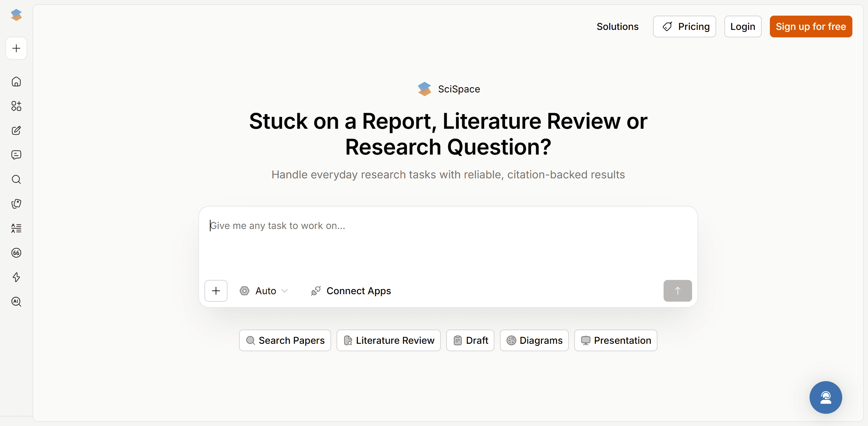Click the magnifier search icon in sidebar
The image size is (868, 426).
click(x=16, y=179)
